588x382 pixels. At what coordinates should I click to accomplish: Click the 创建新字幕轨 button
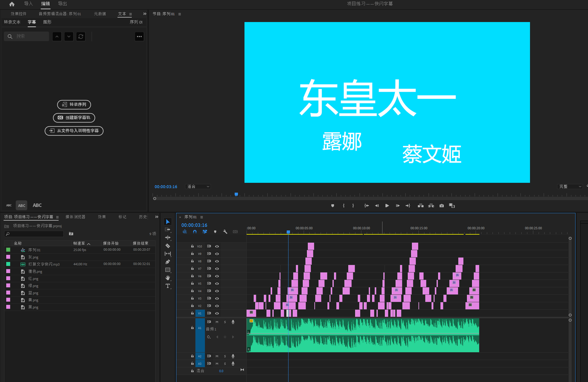point(74,118)
